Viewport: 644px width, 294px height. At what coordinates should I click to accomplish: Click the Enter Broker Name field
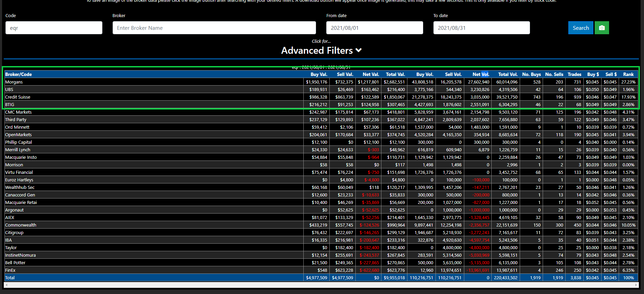(x=214, y=28)
